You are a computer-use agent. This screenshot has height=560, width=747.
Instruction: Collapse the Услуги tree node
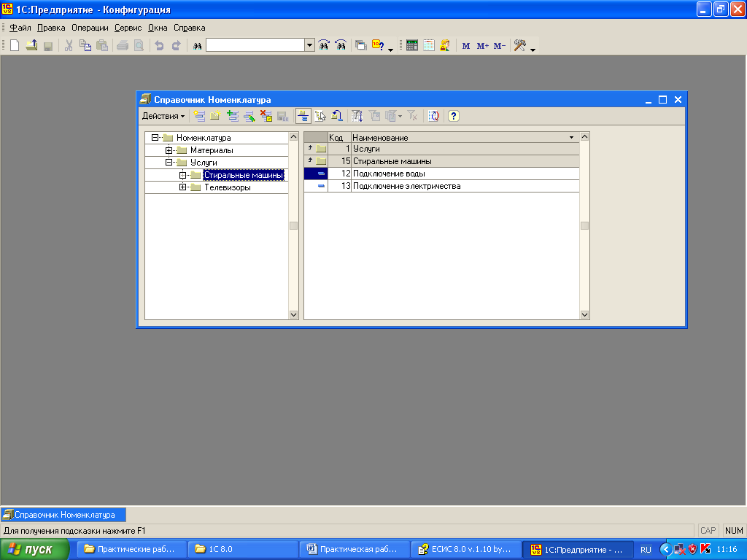[x=169, y=163]
